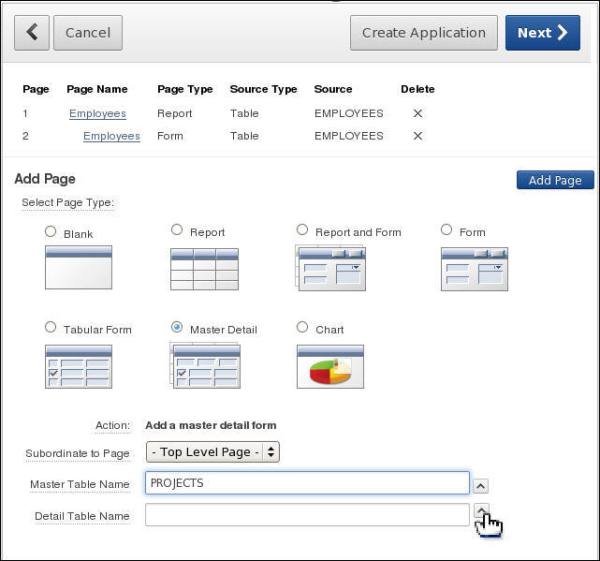This screenshot has width=600, height=561.
Task: Delete page 1 Employees Report row
Action: tap(418, 113)
